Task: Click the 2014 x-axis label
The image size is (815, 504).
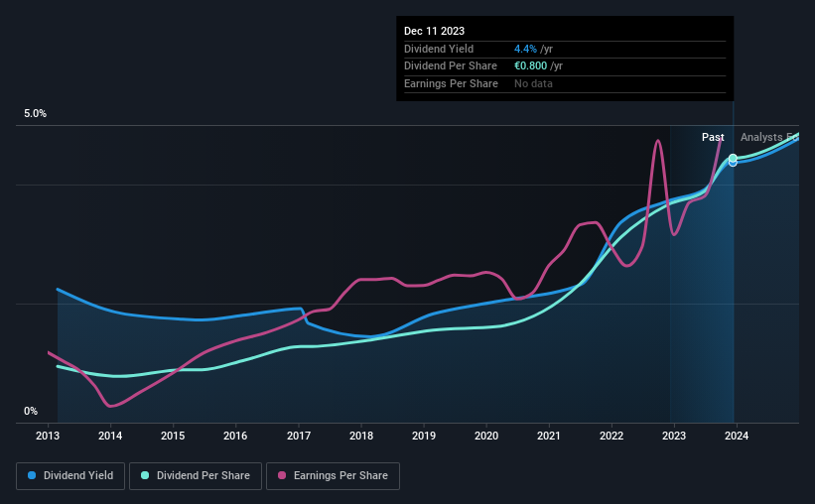Action: pyautogui.click(x=110, y=436)
